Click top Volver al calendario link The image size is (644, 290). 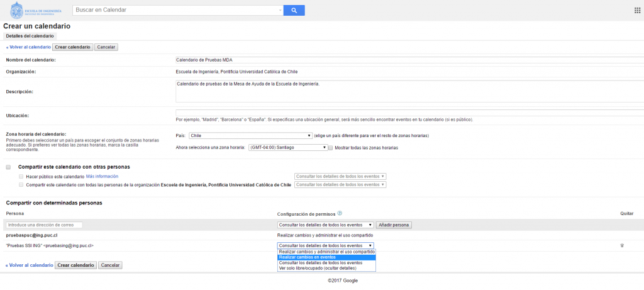[x=28, y=47]
